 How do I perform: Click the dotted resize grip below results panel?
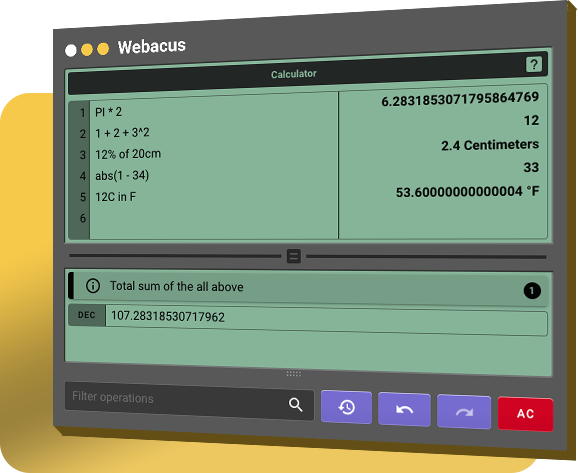click(x=294, y=374)
